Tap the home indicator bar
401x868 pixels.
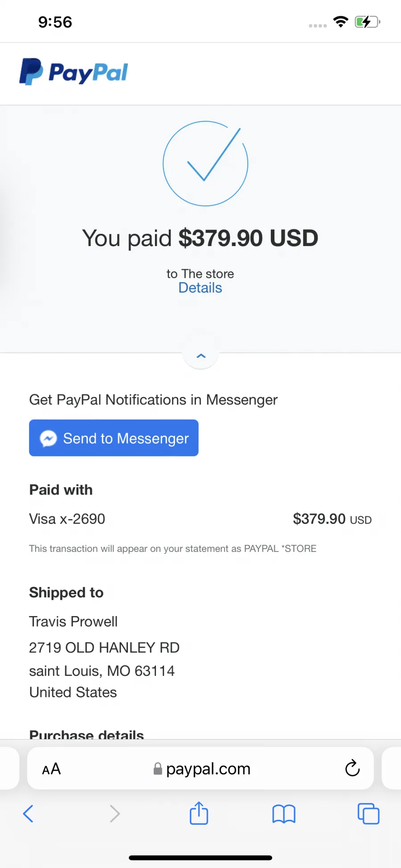coord(200,858)
